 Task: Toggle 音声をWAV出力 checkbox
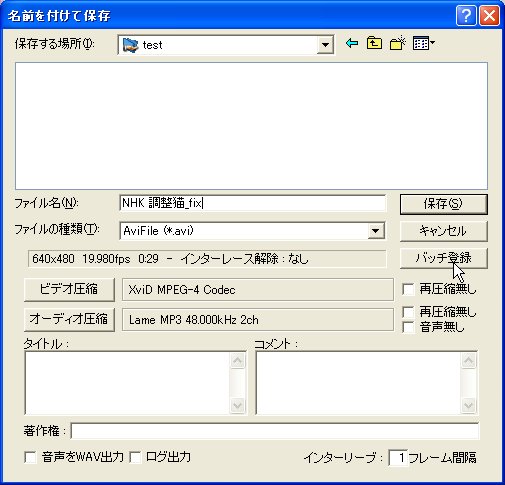[x=30, y=457]
